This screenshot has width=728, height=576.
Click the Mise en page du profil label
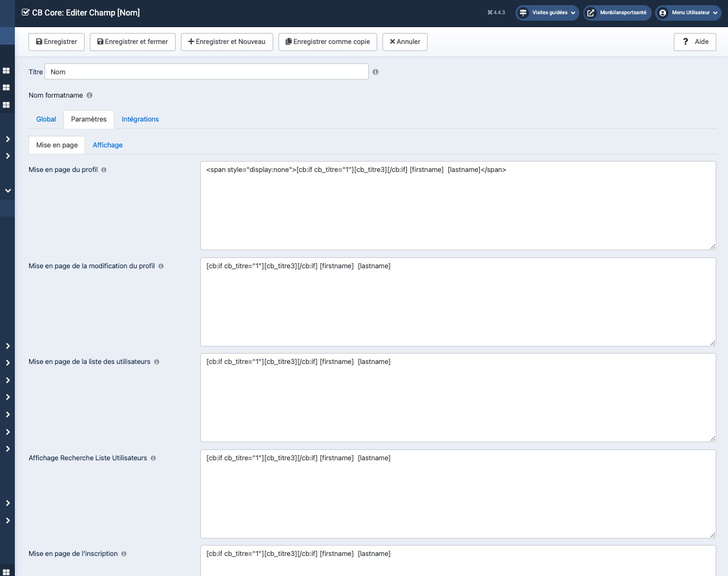click(x=63, y=170)
